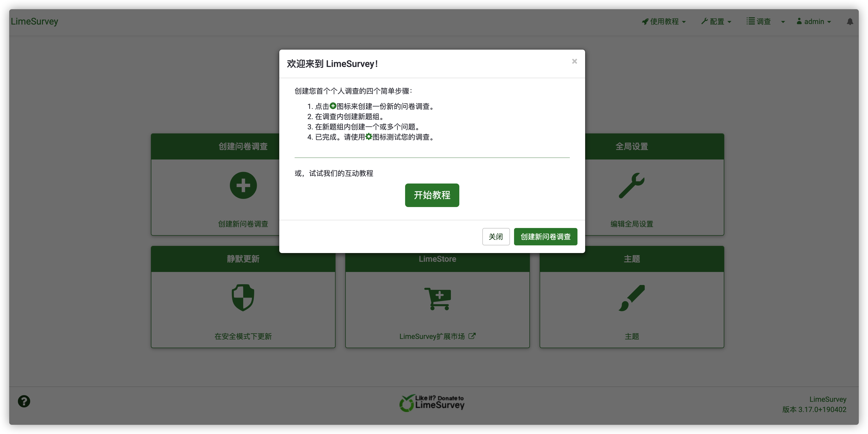Close the welcome dialog with X
Image resolution: width=868 pixels, height=434 pixels.
click(x=574, y=61)
